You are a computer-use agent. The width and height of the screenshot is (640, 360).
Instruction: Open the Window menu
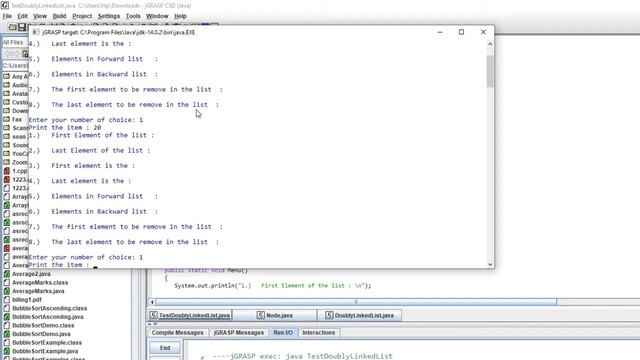[157, 16]
